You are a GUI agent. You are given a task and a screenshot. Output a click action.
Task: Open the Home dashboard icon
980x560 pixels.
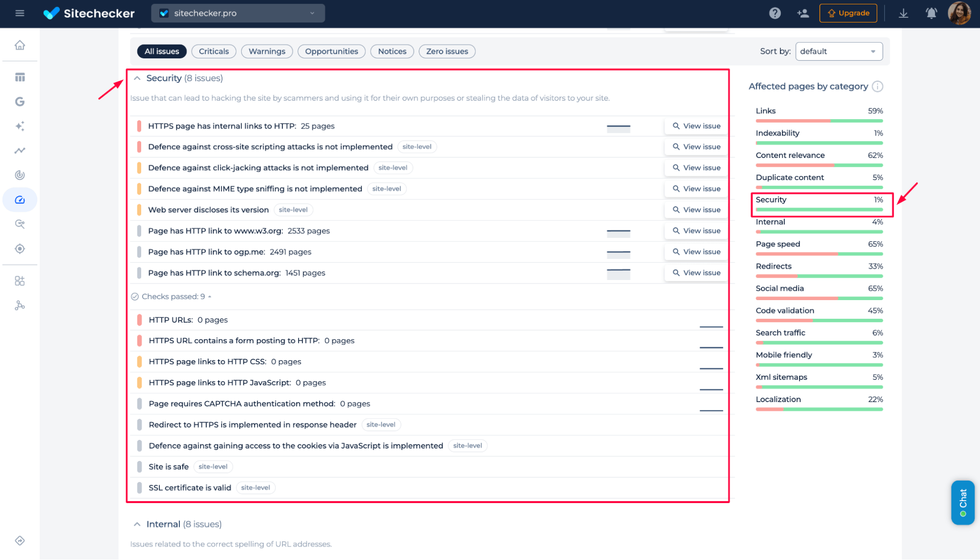[20, 45]
